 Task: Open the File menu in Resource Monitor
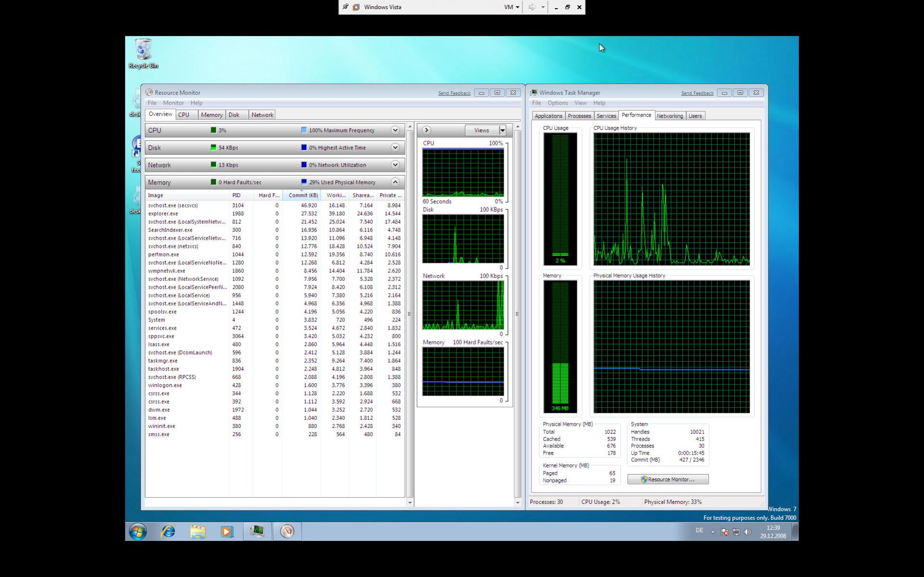[x=152, y=103]
